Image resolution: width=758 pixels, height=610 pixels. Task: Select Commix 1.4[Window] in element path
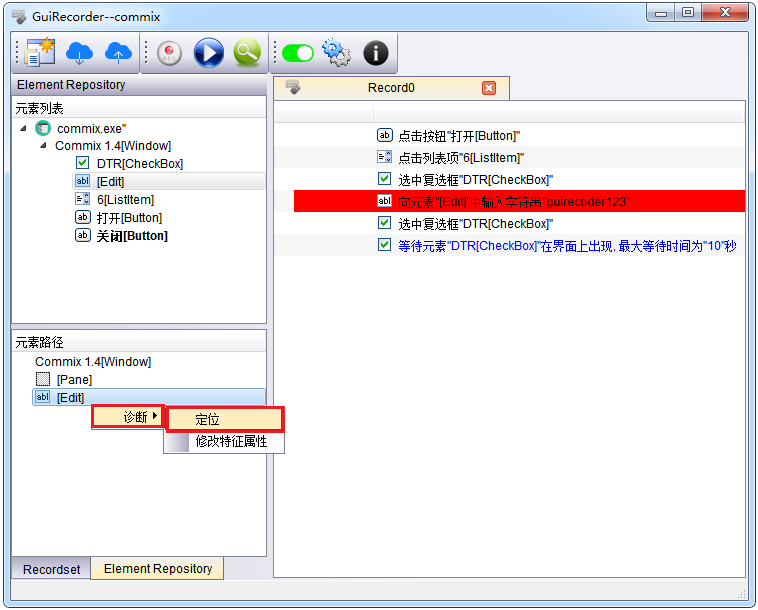pos(93,362)
